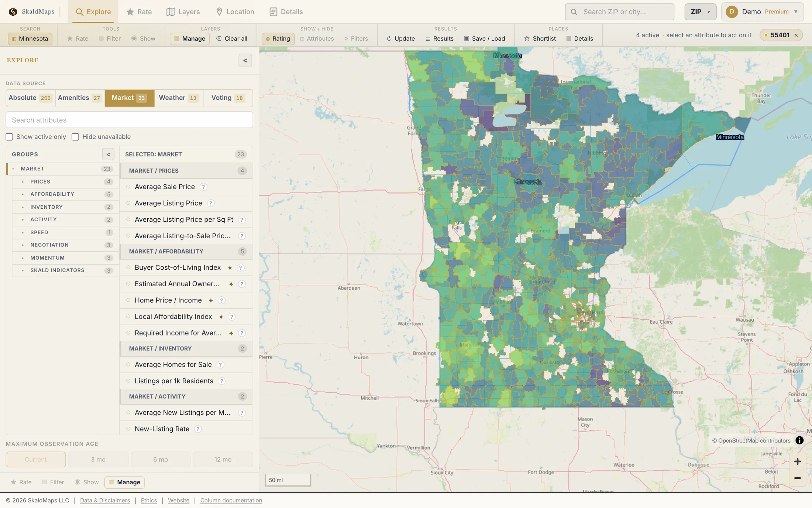Open the Results list

point(439,38)
